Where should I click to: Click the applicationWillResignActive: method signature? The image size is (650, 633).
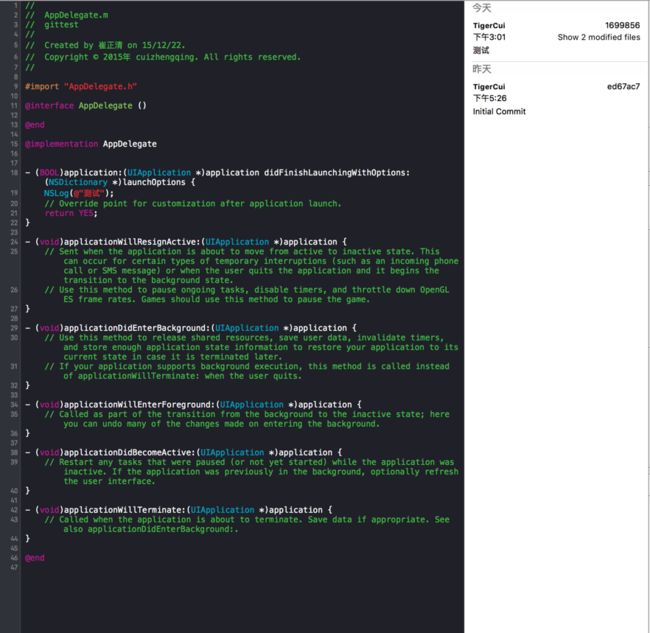[186, 242]
